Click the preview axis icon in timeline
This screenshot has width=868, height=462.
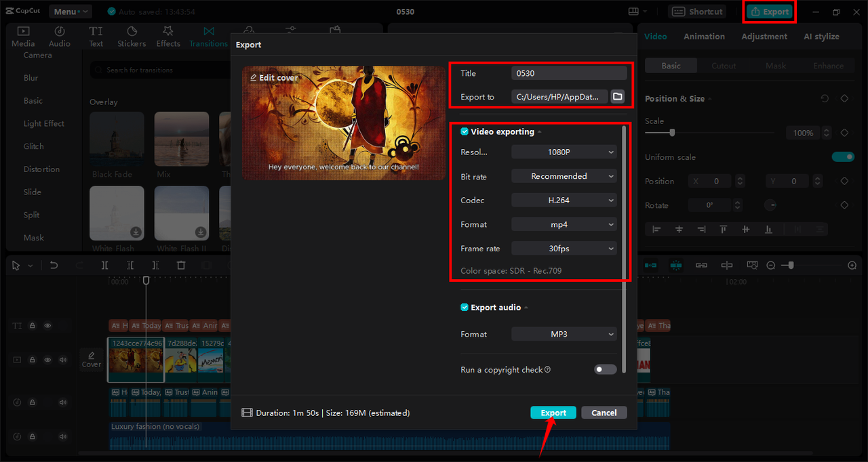click(726, 266)
